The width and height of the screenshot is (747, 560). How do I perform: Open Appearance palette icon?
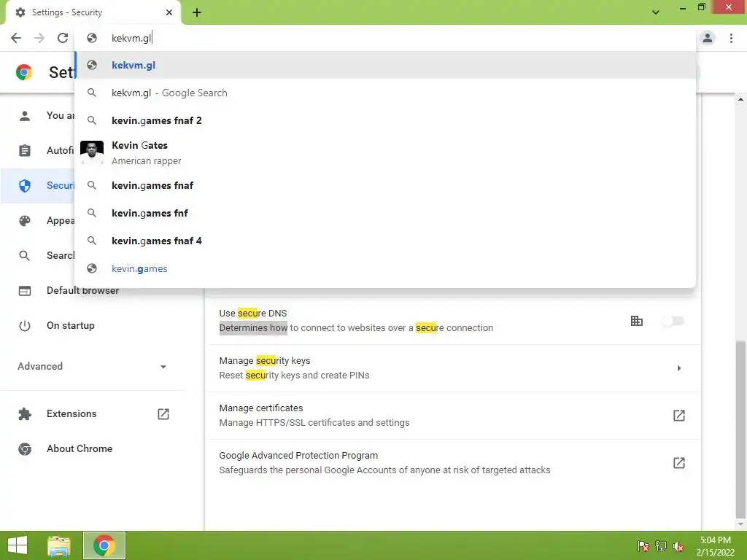coord(24,220)
